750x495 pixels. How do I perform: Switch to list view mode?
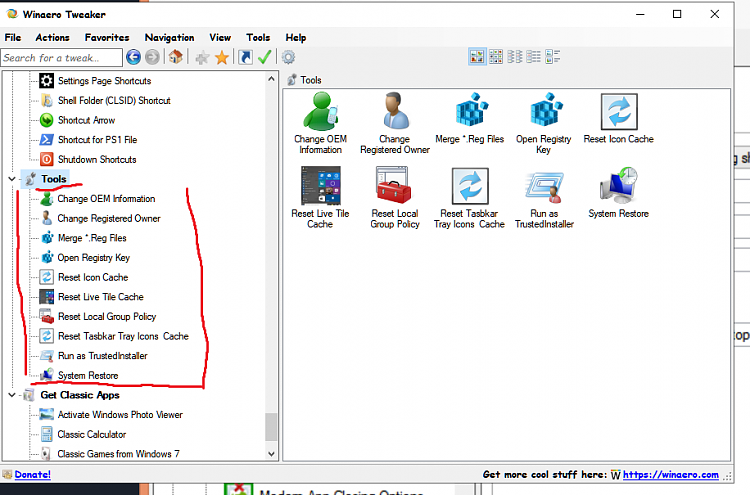pos(533,56)
